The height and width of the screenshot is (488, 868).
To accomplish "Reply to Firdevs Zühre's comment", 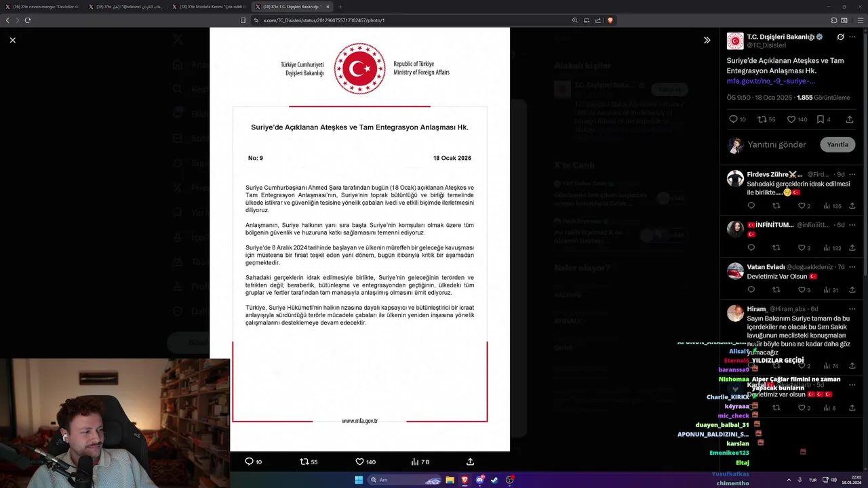I will click(751, 205).
